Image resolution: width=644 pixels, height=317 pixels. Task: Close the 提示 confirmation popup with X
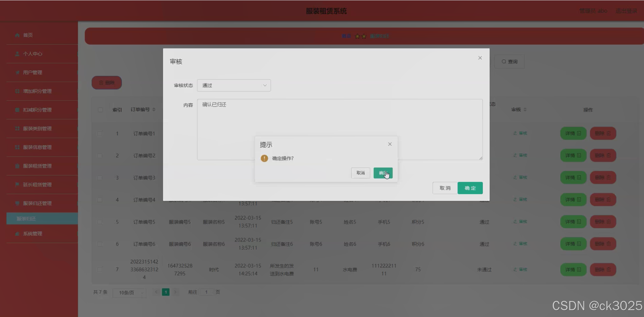coord(390,144)
